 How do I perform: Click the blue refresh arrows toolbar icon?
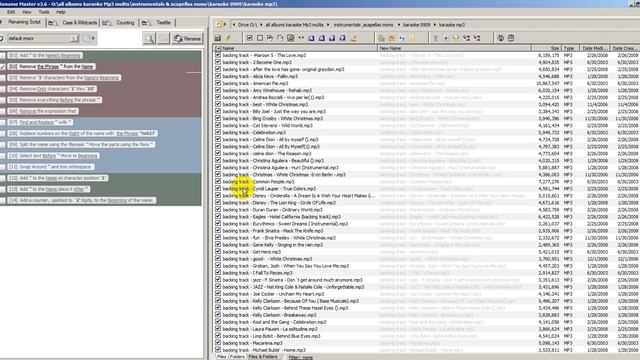402,38
